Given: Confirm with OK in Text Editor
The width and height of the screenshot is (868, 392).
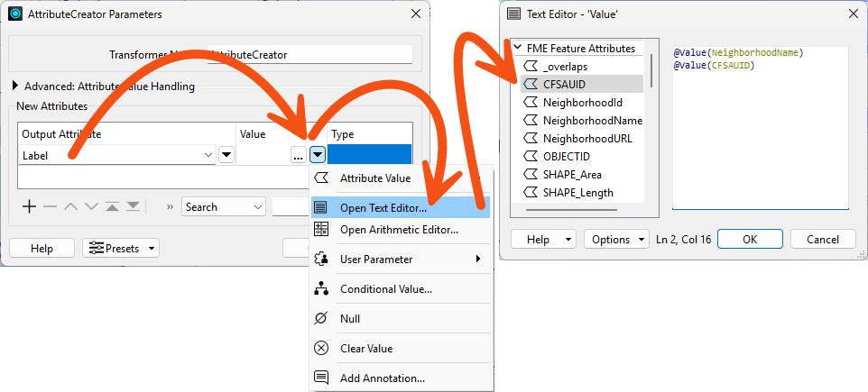Looking at the screenshot, I should 750,240.
